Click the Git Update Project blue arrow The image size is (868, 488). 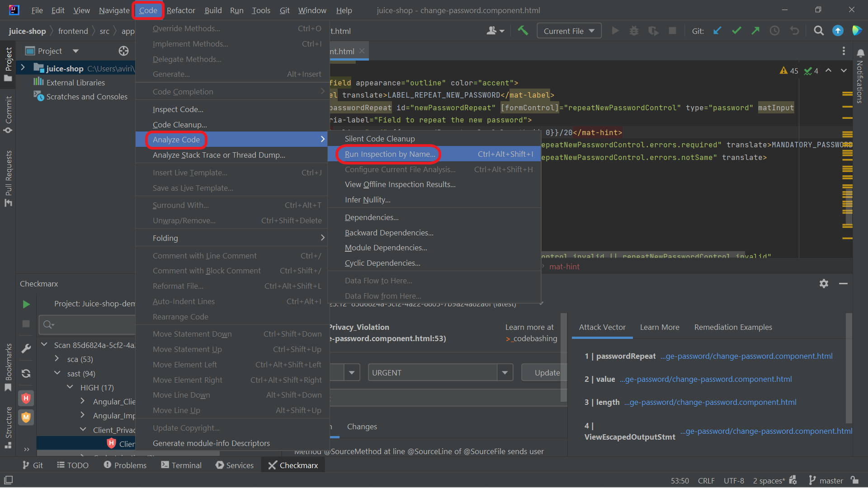tap(717, 31)
